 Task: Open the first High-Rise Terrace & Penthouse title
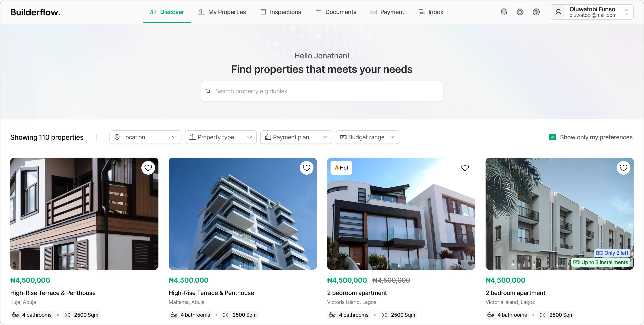tap(53, 293)
